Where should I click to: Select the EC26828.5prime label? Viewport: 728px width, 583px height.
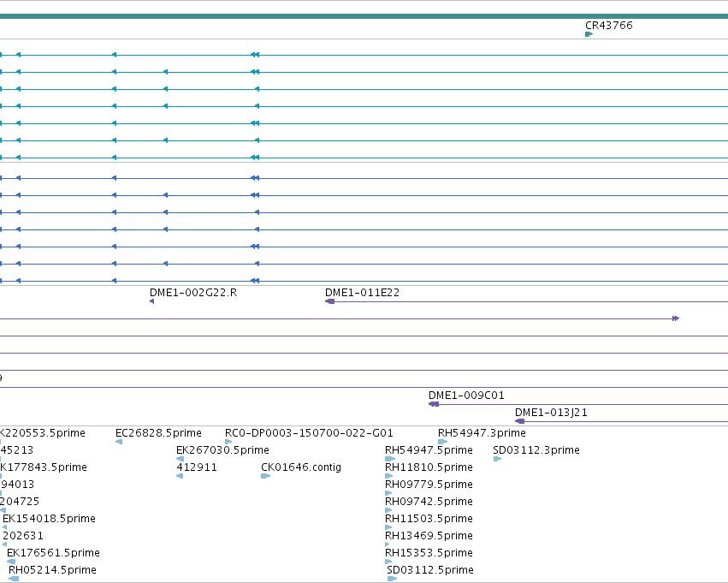point(158,433)
